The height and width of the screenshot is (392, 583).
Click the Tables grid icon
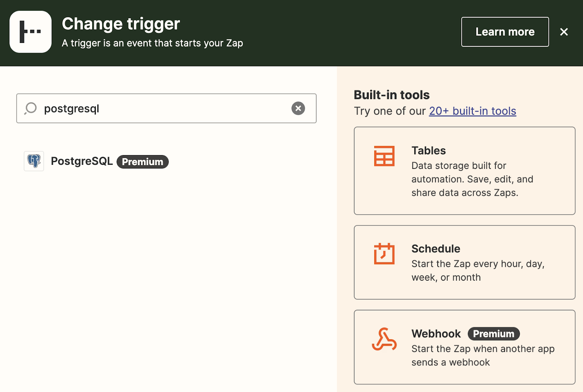384,156
